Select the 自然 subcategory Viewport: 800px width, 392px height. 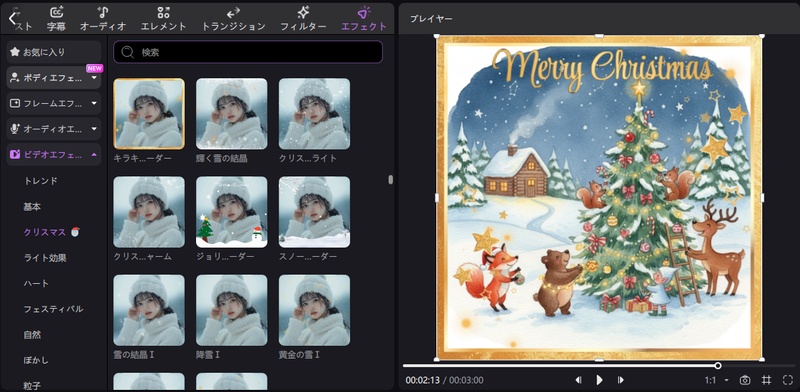click(x=32, y=335)
